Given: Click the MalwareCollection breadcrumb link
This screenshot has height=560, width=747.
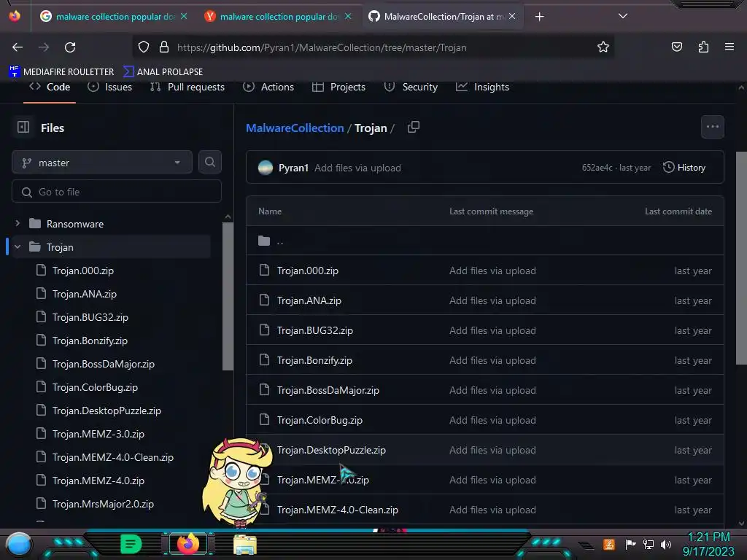Looking at the screenshot, I should [295, 128].
